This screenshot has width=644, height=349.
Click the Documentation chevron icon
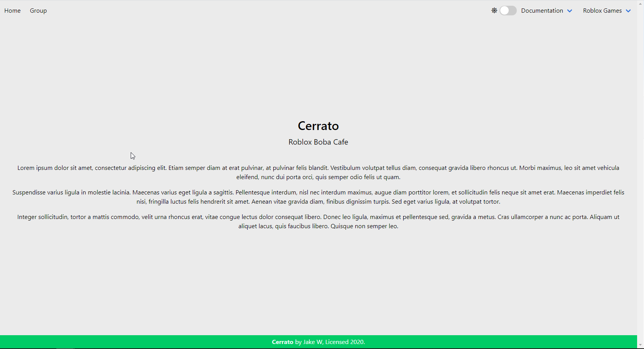pos(570,11)
